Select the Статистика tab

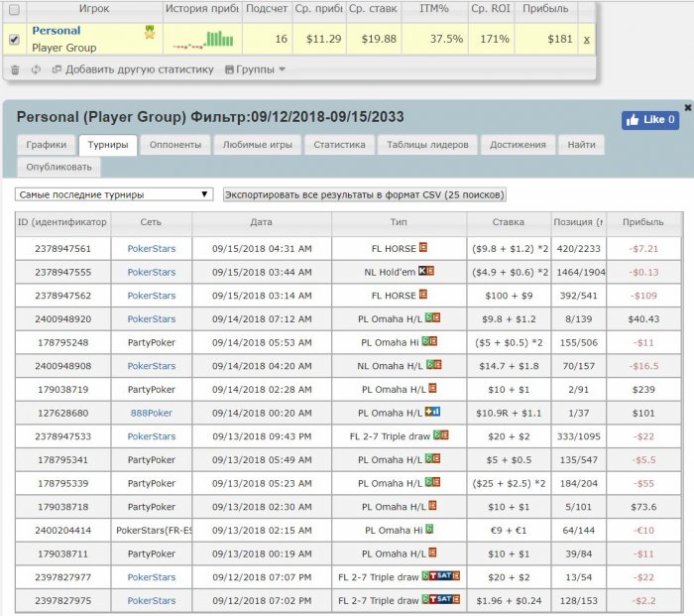pyautogui.click(x=339, y=145)
